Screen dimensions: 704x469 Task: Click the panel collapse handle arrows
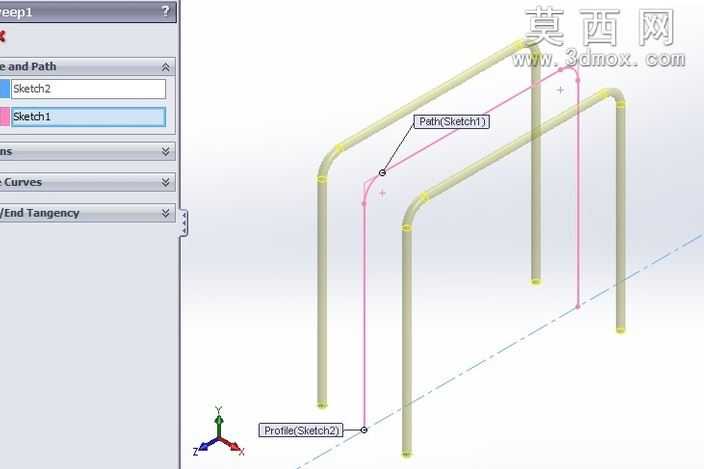tap(184, 223)
